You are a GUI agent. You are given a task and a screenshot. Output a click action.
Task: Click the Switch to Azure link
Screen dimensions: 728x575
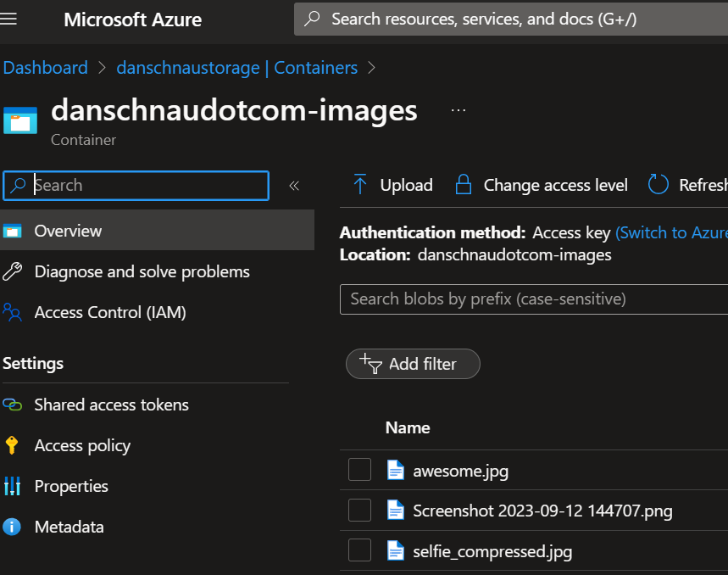tap(671, 232)
